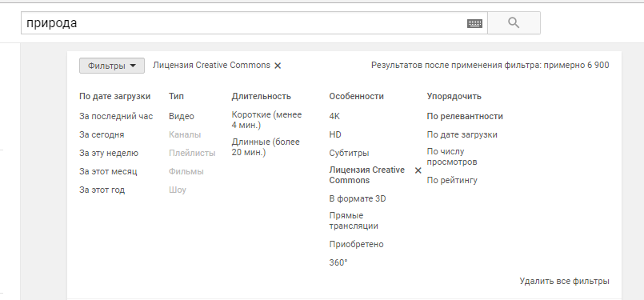The height and width of the screenshot is (300, 644).
Task: Choose Короткие (менее 4 мин.) duration
Action: click(x=266, y=119)
